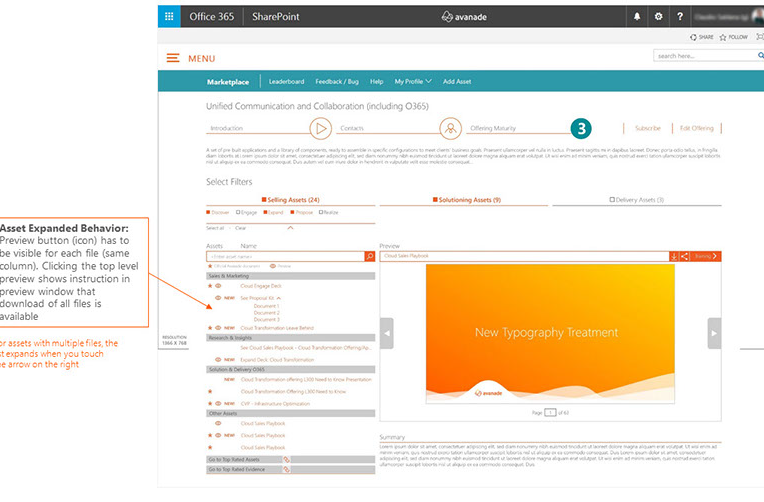Click the notifications bell icon
The width and height of the screenshot is (764, 502).
[x=638, y=16]
